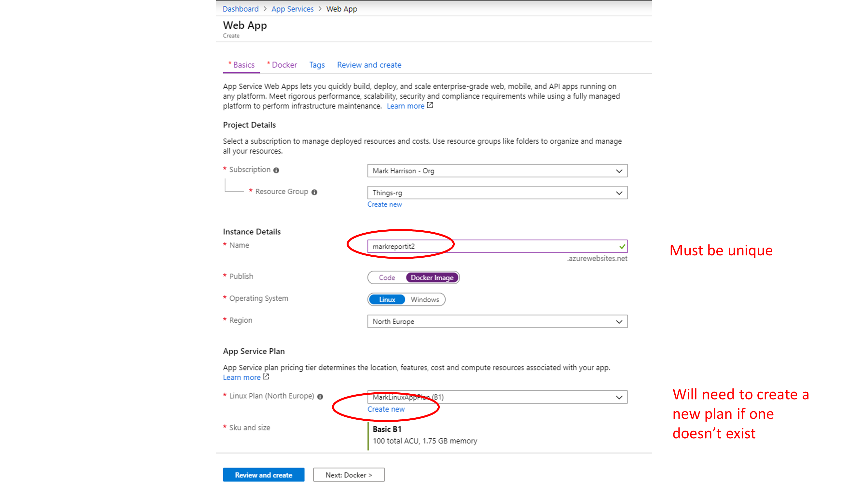Open the Region dropdown
Image resolution: width=868 pixels, height=488 pixels.
497,321
